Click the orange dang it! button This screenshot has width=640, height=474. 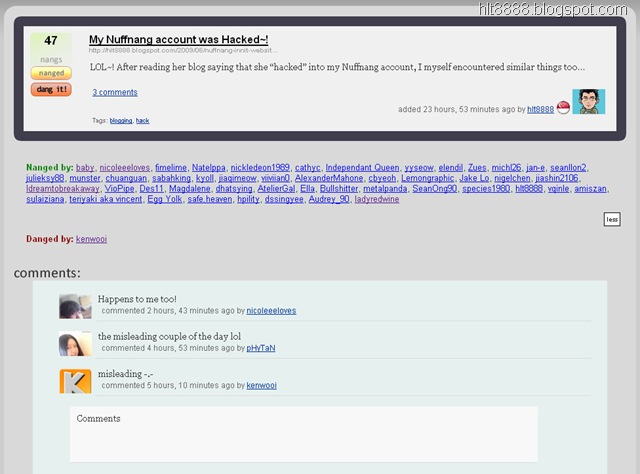point(51,89)
